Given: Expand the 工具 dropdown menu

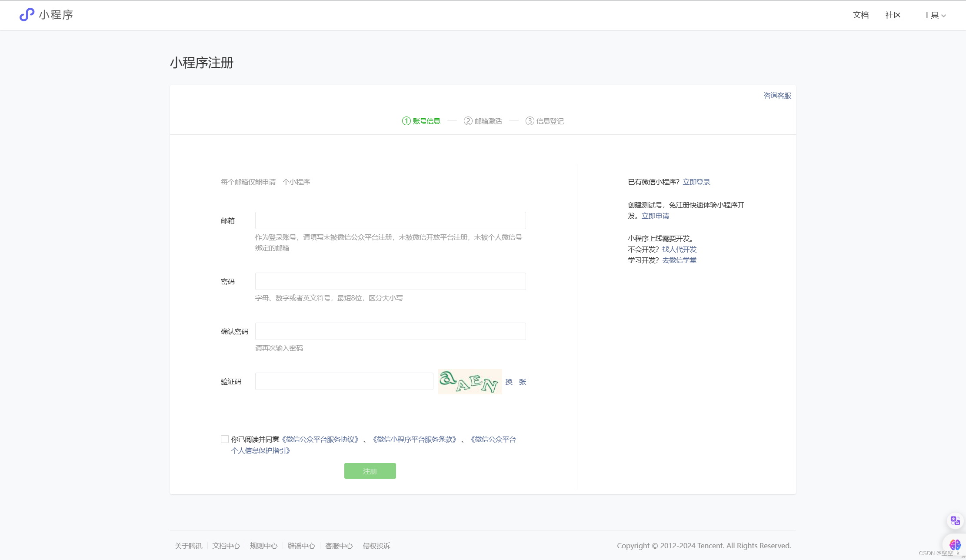Looking at the screenshot, I should 934,15.
